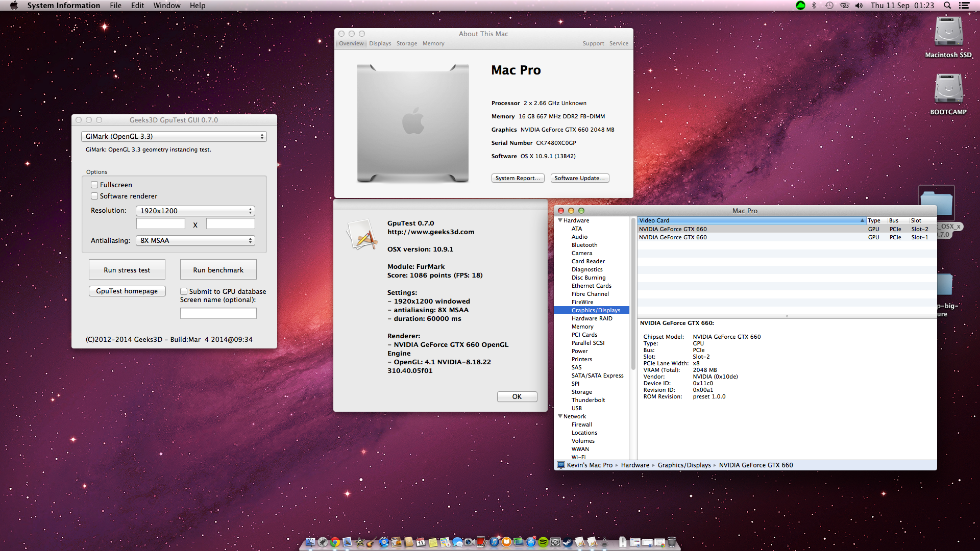Viewport: 980px width, 551px height.
Task: Click Run stress test button
Action: click(x=127, y=270)
